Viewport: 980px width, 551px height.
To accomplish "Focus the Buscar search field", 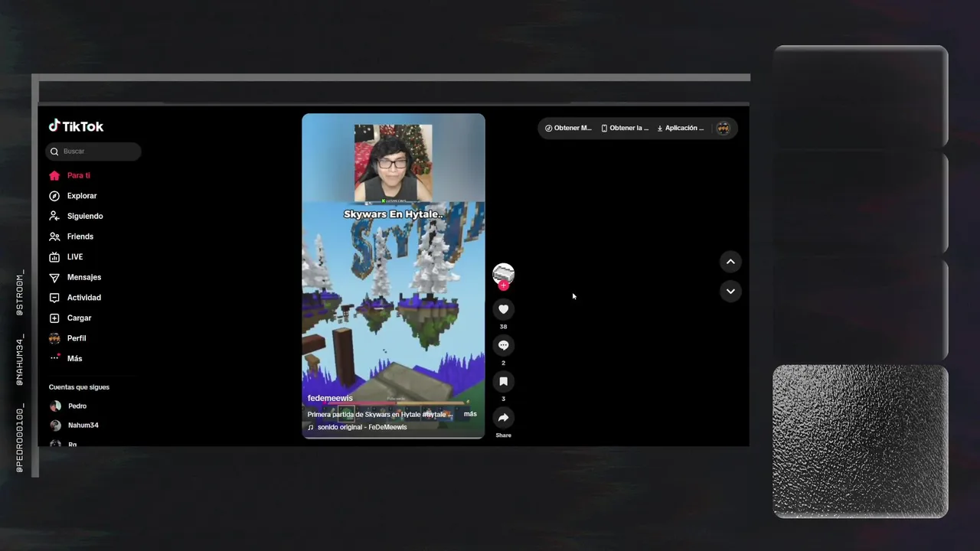I will (x=93, y=152).
